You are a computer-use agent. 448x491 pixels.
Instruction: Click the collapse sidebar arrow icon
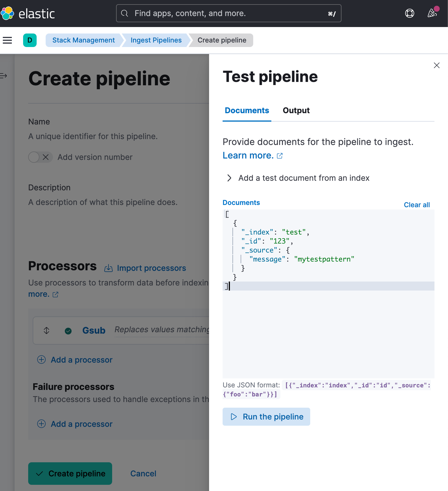pyautogui.click(x=4, y=76)
